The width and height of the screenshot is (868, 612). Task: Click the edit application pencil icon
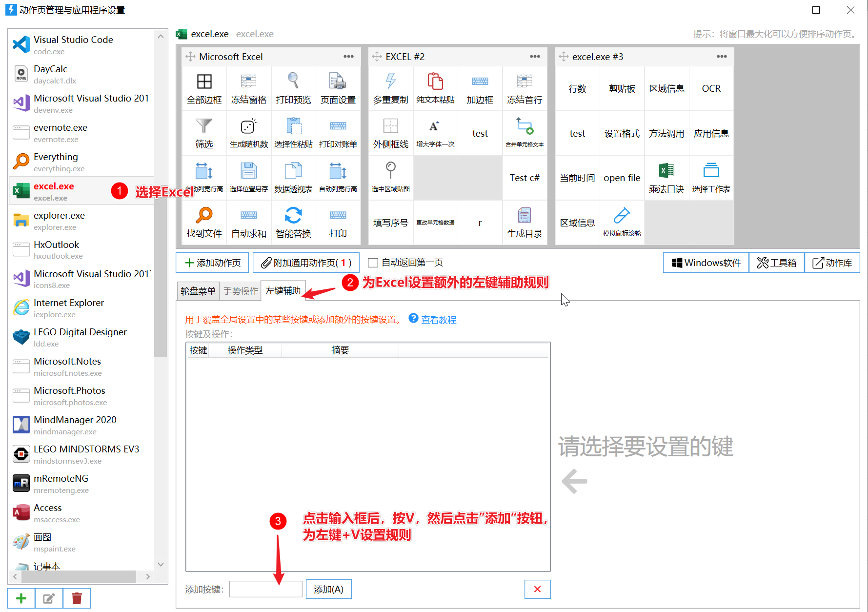point(49,598)
